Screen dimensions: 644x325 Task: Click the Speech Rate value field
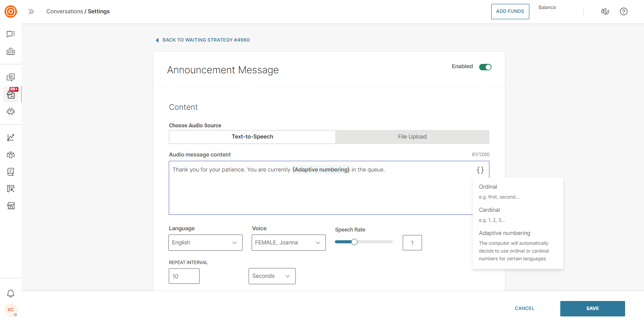412,243
